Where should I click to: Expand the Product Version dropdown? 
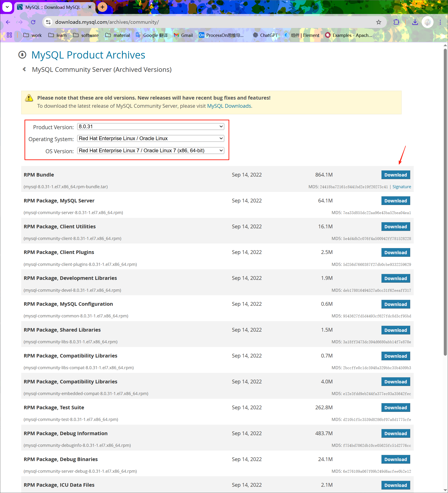150,126
